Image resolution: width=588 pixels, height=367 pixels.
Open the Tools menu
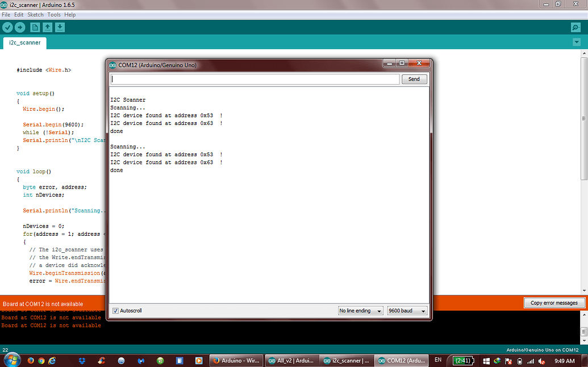click(x=53, y=14)
